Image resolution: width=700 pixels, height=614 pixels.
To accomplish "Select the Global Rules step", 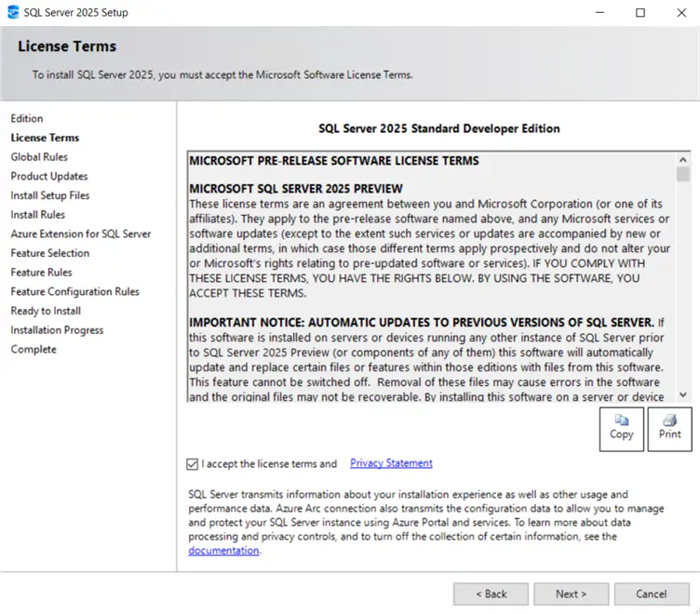I will 39,156.
